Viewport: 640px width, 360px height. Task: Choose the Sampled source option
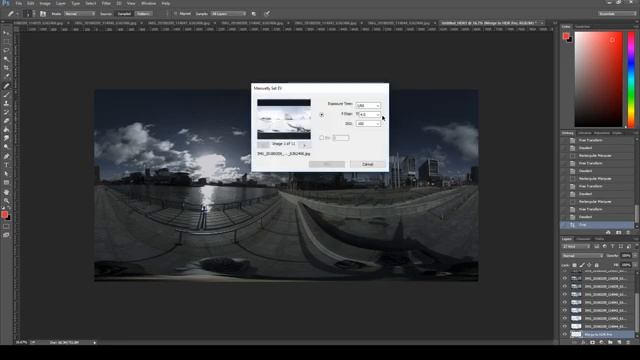tap(124, 13)
